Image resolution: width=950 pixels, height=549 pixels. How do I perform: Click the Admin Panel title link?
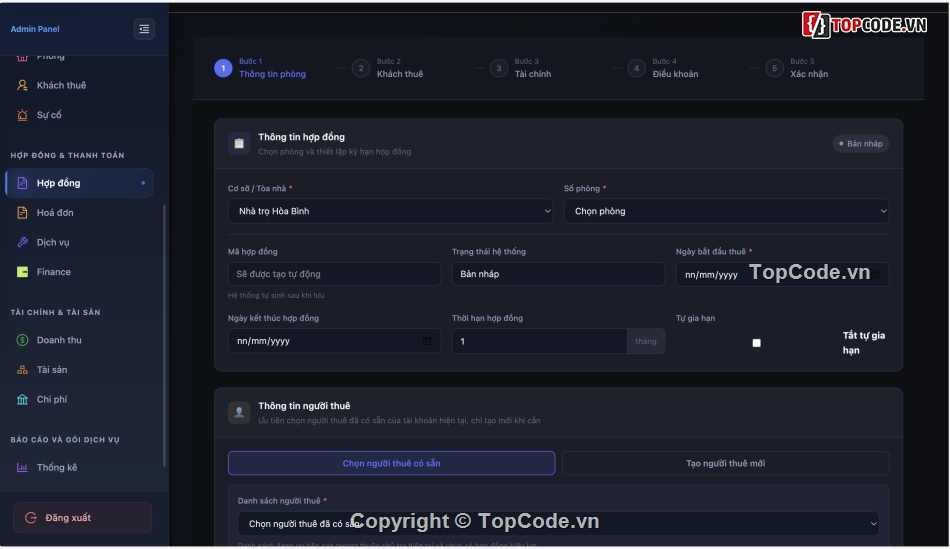[x=35, y=28]
